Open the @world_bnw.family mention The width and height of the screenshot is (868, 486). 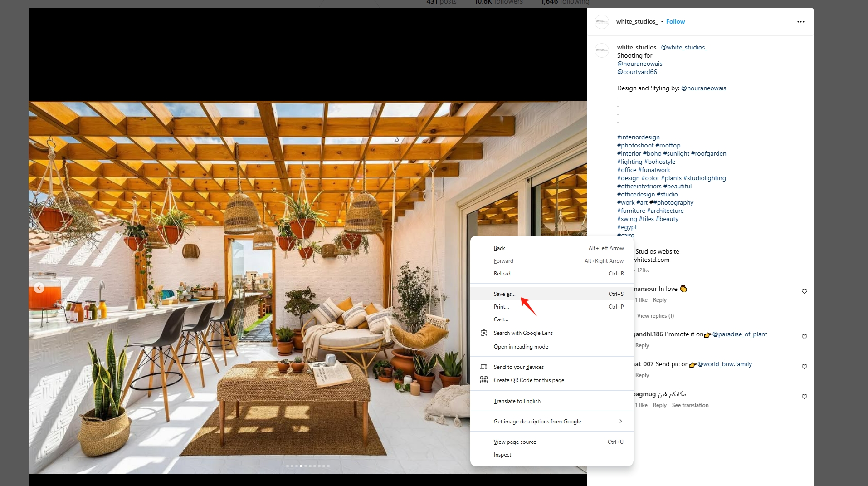[724, 364]
